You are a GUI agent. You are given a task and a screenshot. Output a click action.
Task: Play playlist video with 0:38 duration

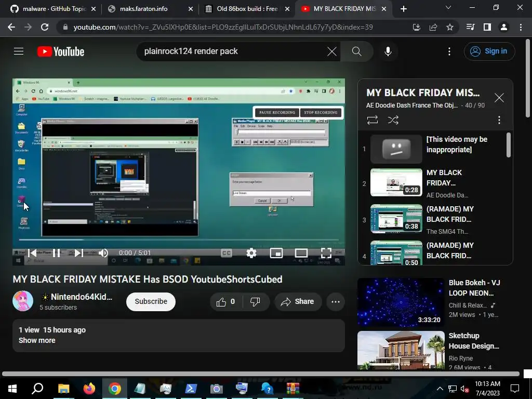click(x=435, y=220)
